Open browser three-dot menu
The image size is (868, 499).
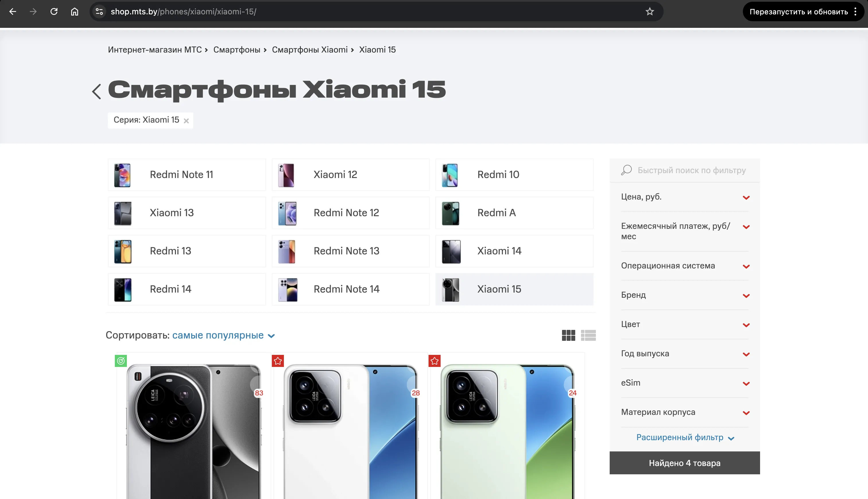[x=855, y=12]
